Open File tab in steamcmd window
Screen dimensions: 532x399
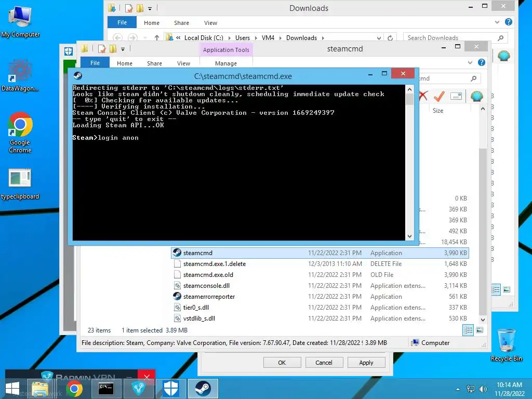[x=95, y=63]
